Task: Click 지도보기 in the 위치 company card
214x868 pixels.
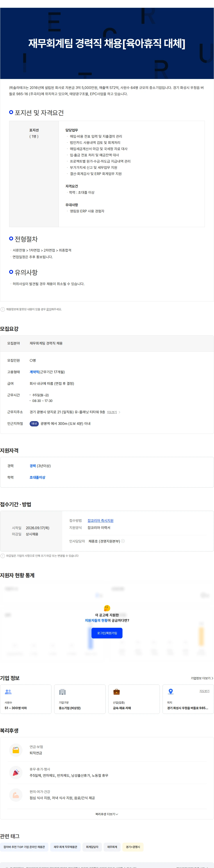Action: tap(204, 691)
